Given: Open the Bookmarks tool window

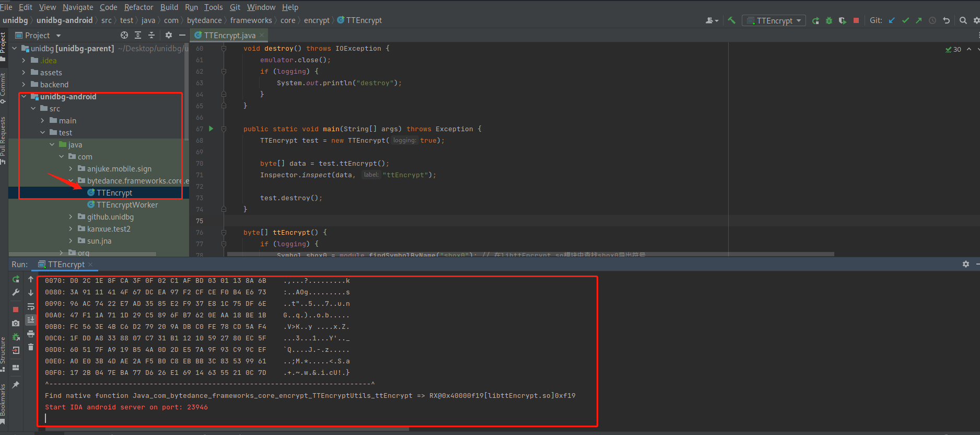Looking at the screenshot, I should pyautogui.click(x=3, y=404).
